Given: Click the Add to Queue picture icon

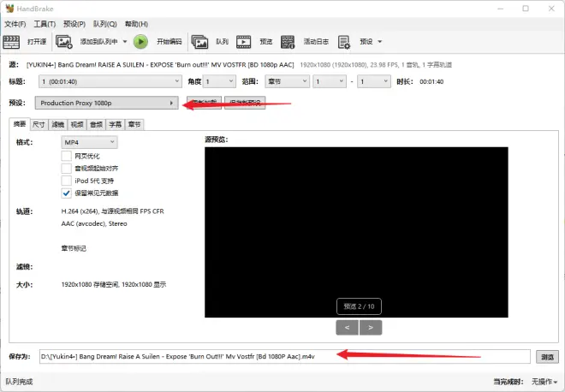Looking at the screenshot, I should point(64,42).
